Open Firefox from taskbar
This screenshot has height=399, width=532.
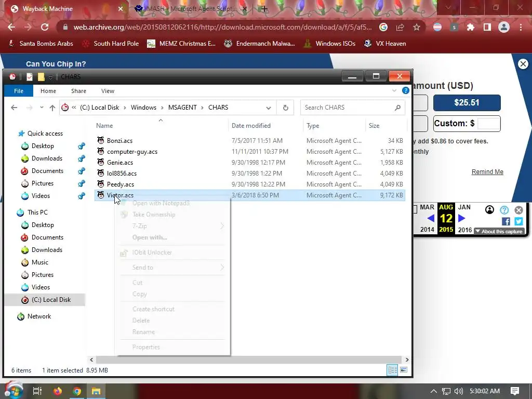[x=58, y=391]
